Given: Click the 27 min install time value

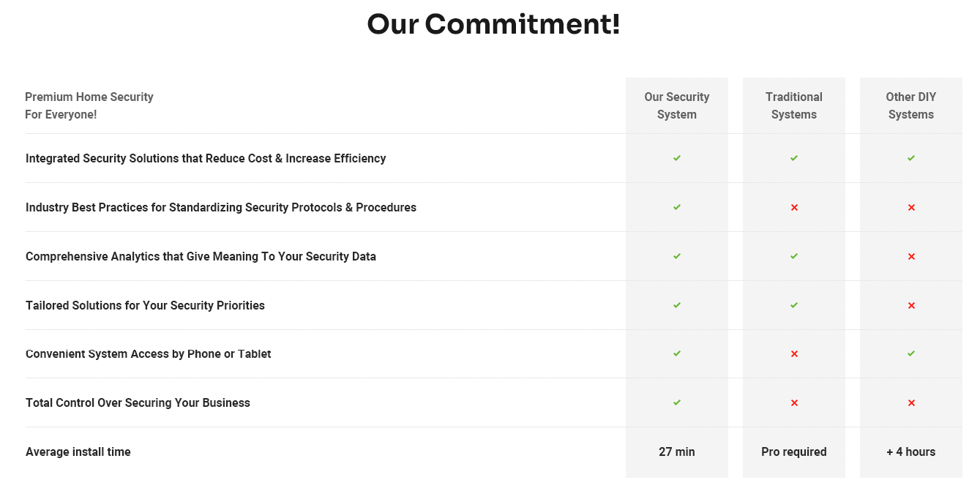Looking at the screenshot, I should click(x=677, y=451).
